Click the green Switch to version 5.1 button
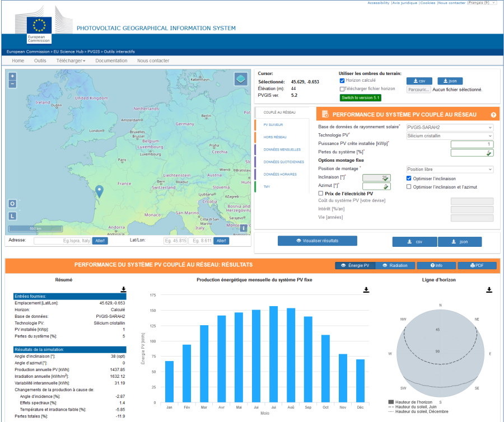Viewport: 504px width, 422px height. click(x=360, y=97)
